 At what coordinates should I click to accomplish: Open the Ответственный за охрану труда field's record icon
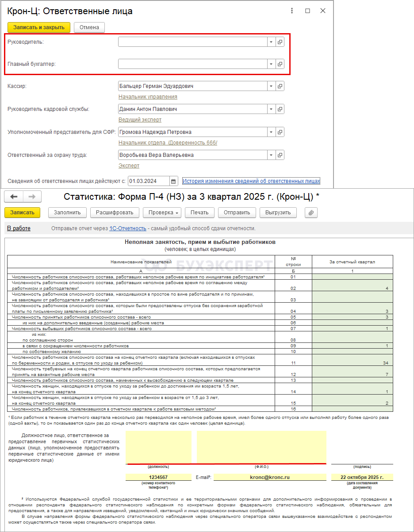[x=280, y=155]
